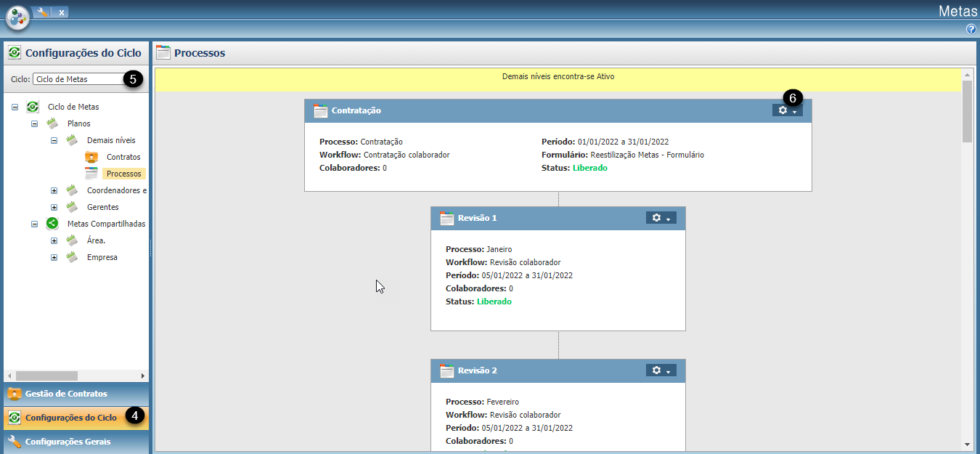
Task: Click the Contratos orange icon in tree
Action: 91,157
